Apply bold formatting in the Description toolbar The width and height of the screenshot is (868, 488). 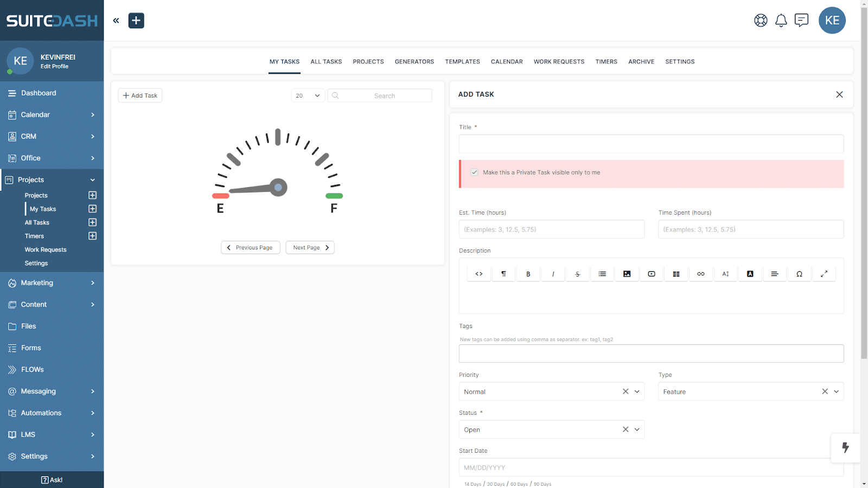click(528, 273)
